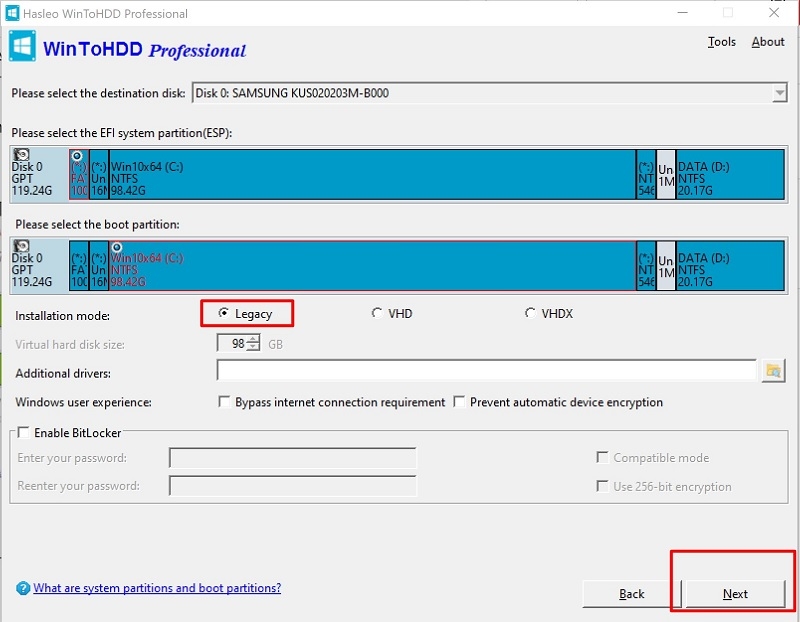Select FAT 100M partition as ESP
Image resolution: width=800 pixels, height=622 pixels.
tap(79, 175)
